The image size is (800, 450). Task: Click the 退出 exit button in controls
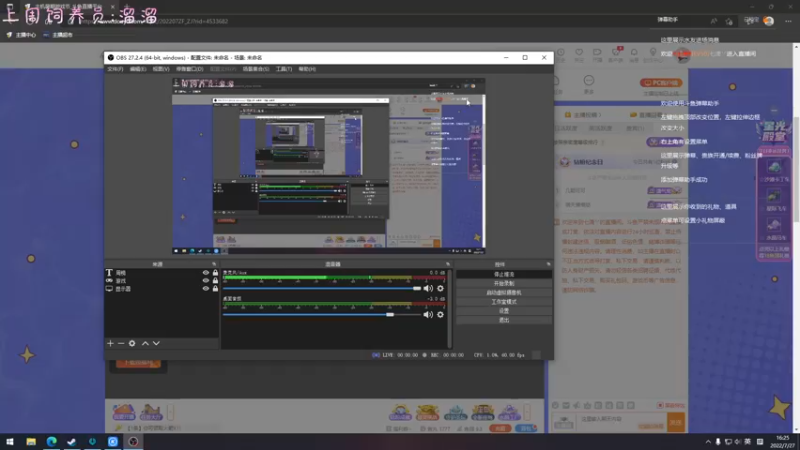click(504, 320)
